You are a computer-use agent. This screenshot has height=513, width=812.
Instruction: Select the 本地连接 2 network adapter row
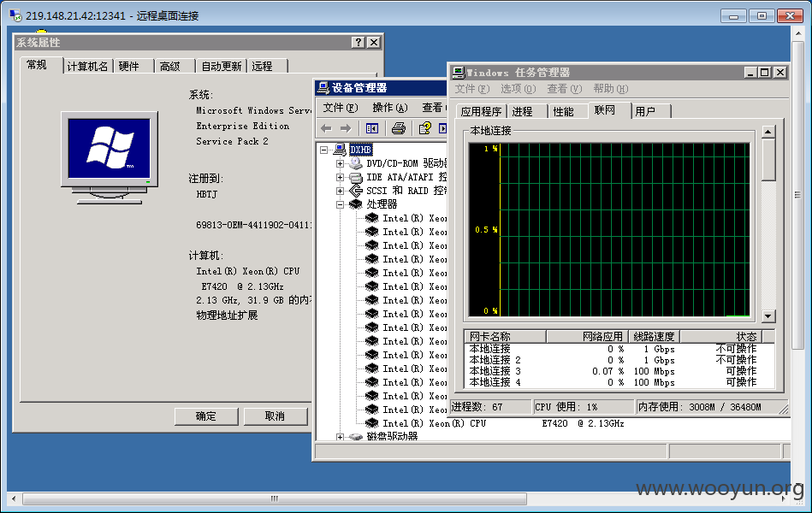(x=619, y=360)
